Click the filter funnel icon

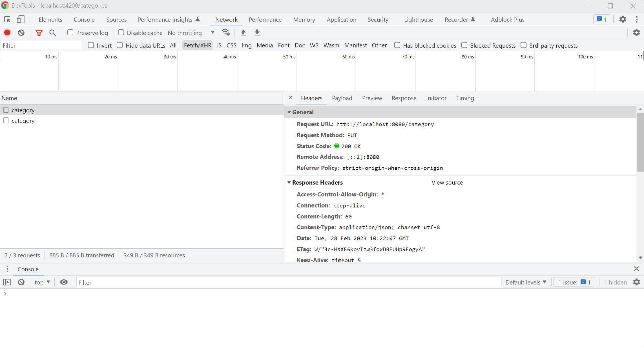[x=39, y=33]
